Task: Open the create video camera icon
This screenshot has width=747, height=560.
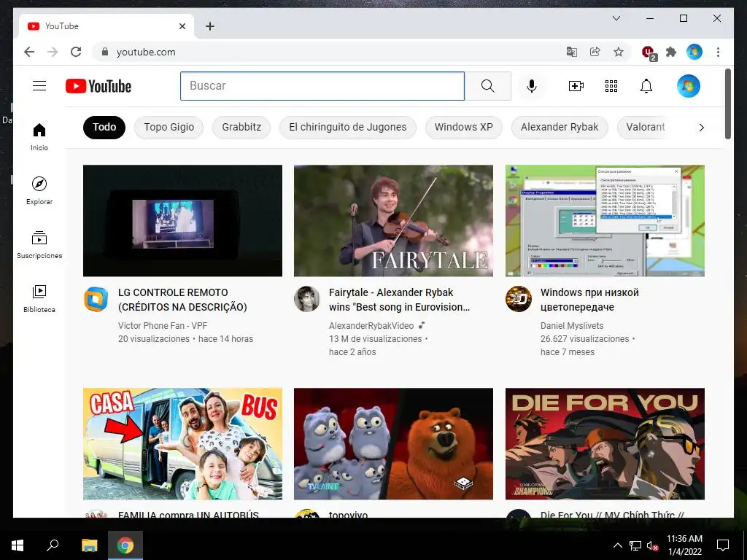Action: [576, 86]
